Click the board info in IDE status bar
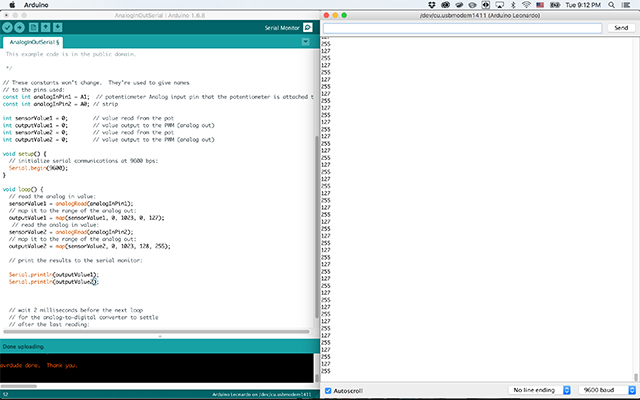The height and width of the screenshot is (400, 640). (262, 395)
